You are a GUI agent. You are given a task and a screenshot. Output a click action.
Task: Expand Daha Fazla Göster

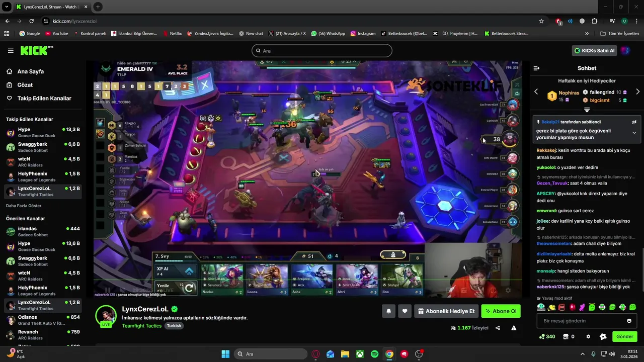(24, 206)
